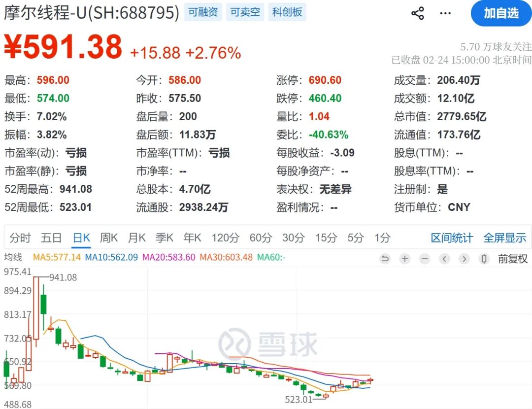The width and height of the screenshot is (532, 409).
Task: Open the 周K weekly chart tab
Action: [108, 238]
